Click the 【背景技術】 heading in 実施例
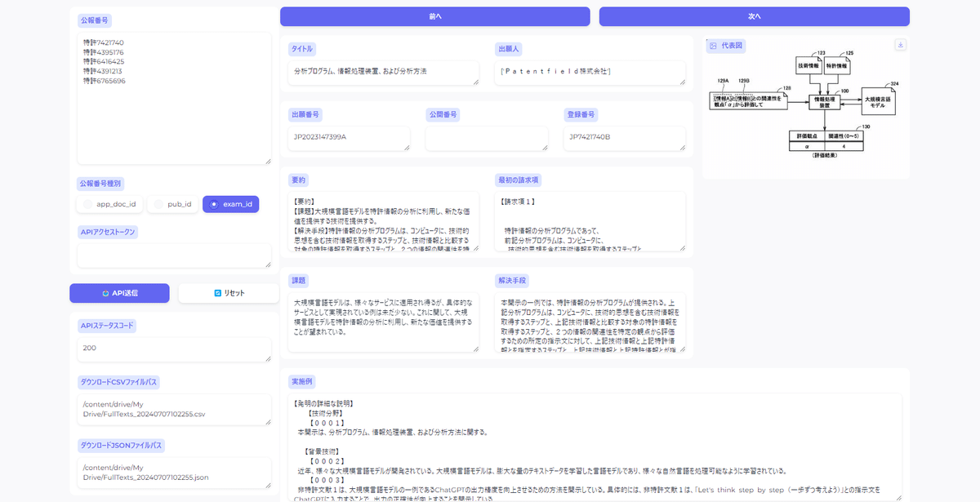Viewport: 980px width, 502px height. pyautogui.click(x=320, y=451)
